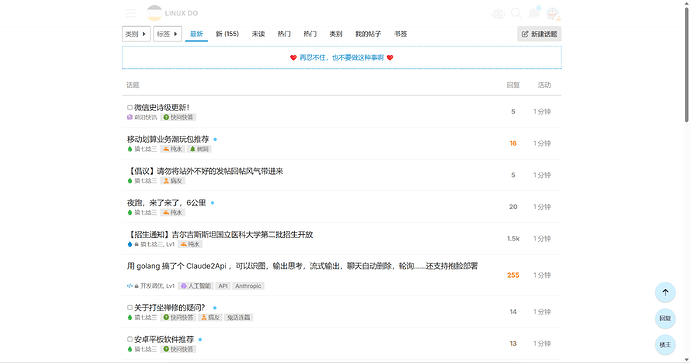The width and height of the screenshot is (690, 363).
Task: Select 快问快答 tag under 微信史诗级更新
Action: click(178, 117)
